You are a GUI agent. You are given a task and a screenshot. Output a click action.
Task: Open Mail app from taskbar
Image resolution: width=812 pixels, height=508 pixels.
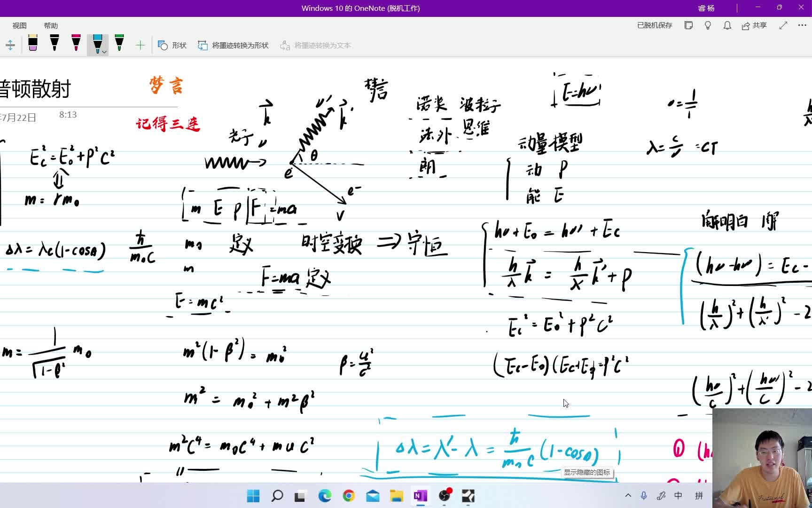373,496
